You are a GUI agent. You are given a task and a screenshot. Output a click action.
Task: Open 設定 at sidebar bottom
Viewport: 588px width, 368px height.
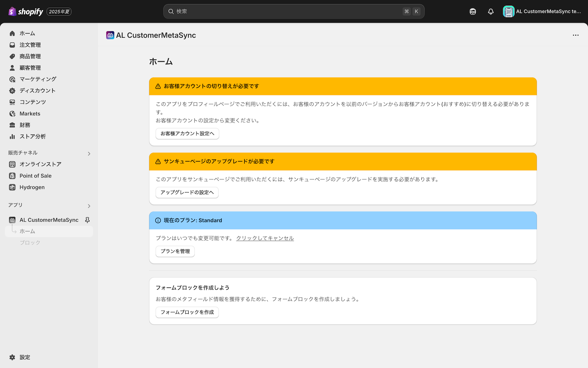(49, 357)
